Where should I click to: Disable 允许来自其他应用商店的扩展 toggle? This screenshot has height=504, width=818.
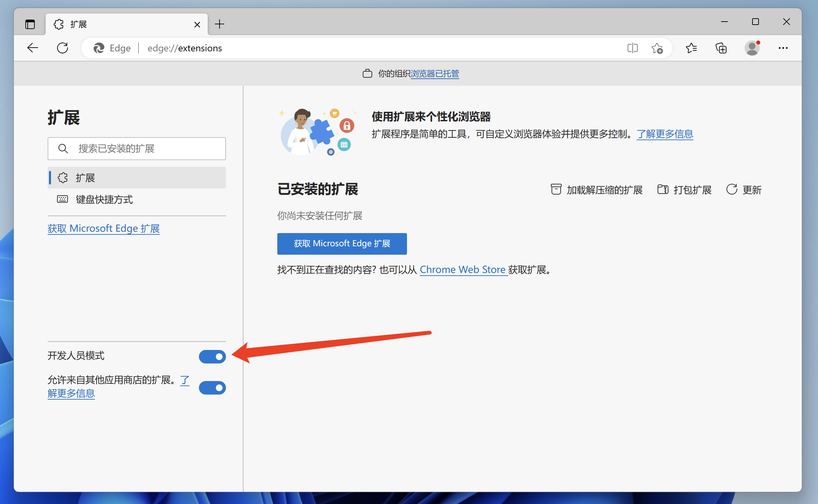click(x=212, y=387)
